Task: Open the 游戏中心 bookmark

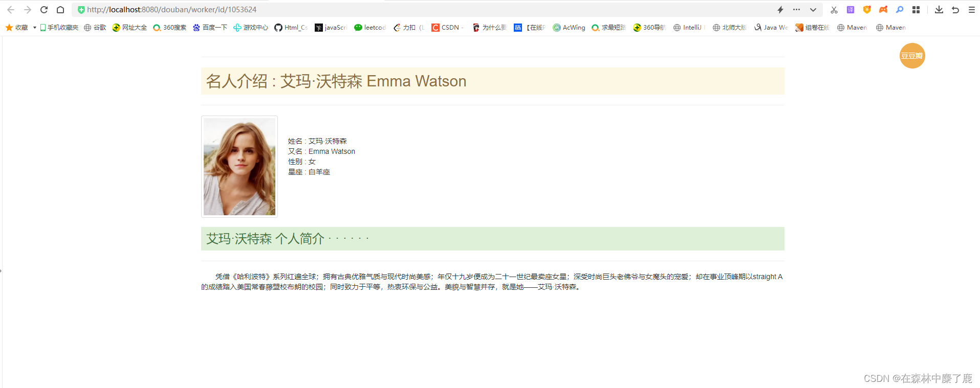Action: pyautogui.click(x=251, y=28)
